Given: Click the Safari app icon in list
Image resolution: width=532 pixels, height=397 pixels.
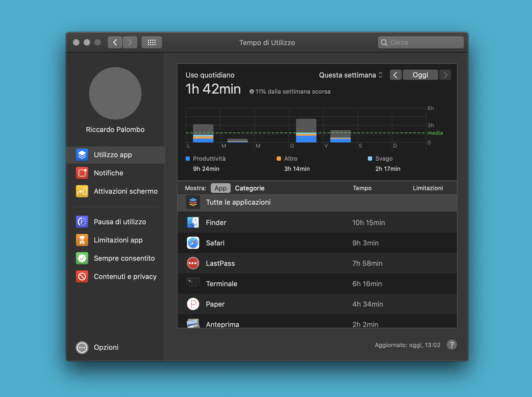Looking at the screenshot, I should click(193, 243).
